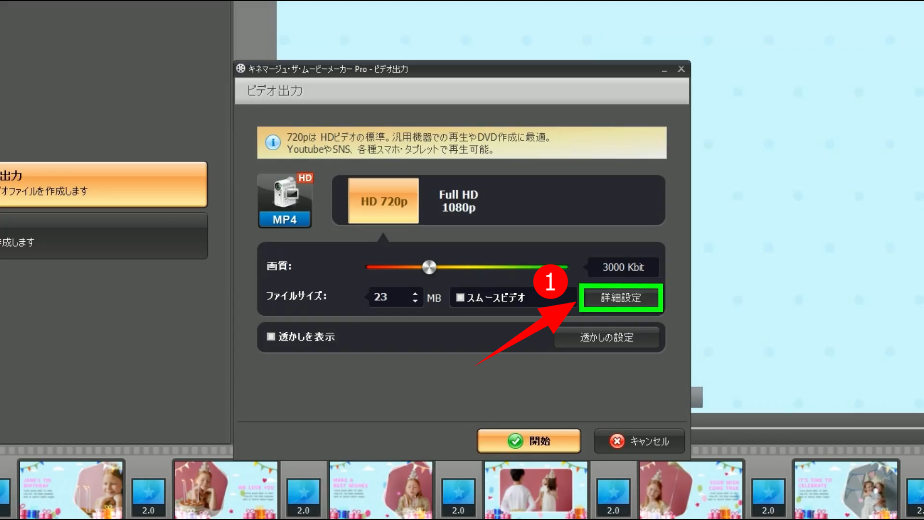Click the app logo icon in dialog title bar
Viewport: 924px width, 520px height.
coord(241,69)
